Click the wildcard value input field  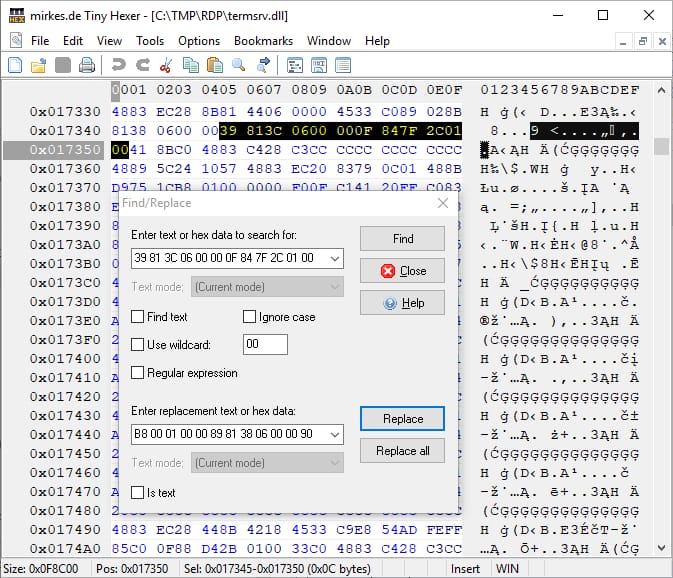(x=265, y=345)
